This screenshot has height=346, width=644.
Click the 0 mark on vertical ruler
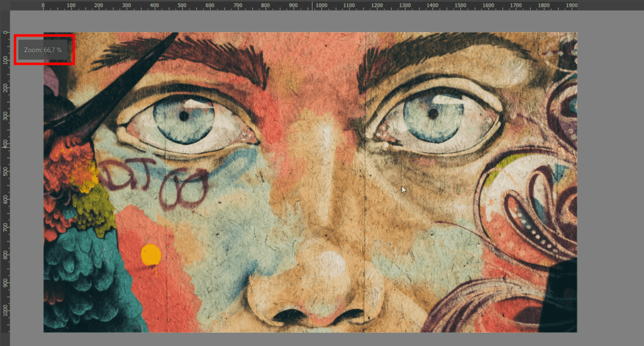tap(5, 33)
